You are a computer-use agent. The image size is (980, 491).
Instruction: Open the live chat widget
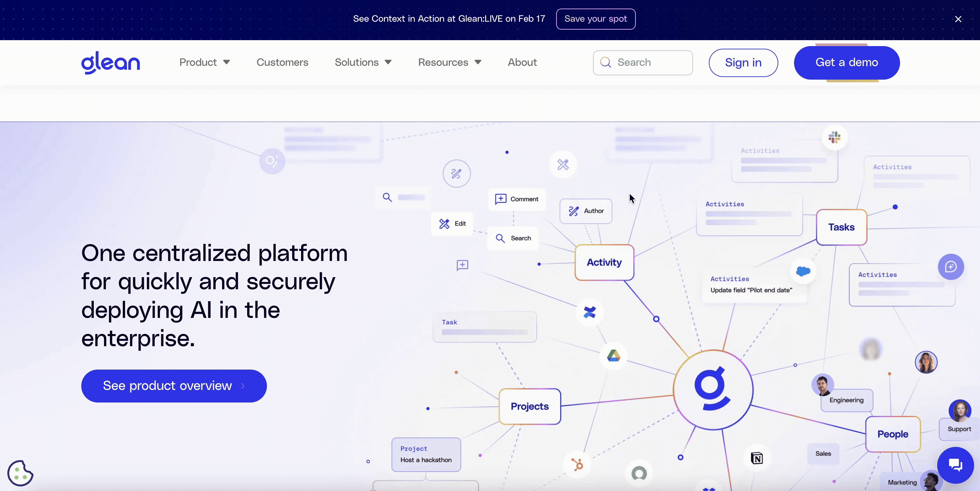[955, 465]
